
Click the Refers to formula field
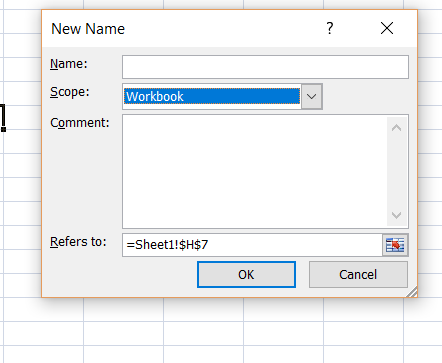pyautogui.click(x=252, y=245)
